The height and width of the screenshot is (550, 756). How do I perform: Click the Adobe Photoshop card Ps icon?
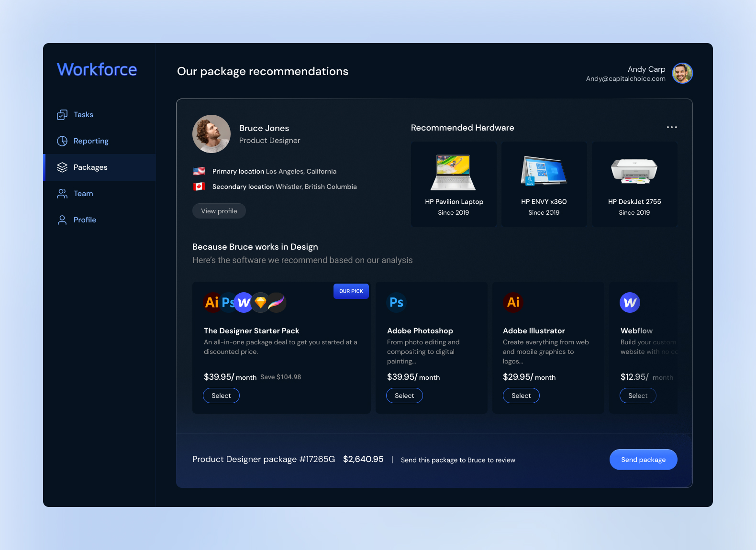point(397,302)
